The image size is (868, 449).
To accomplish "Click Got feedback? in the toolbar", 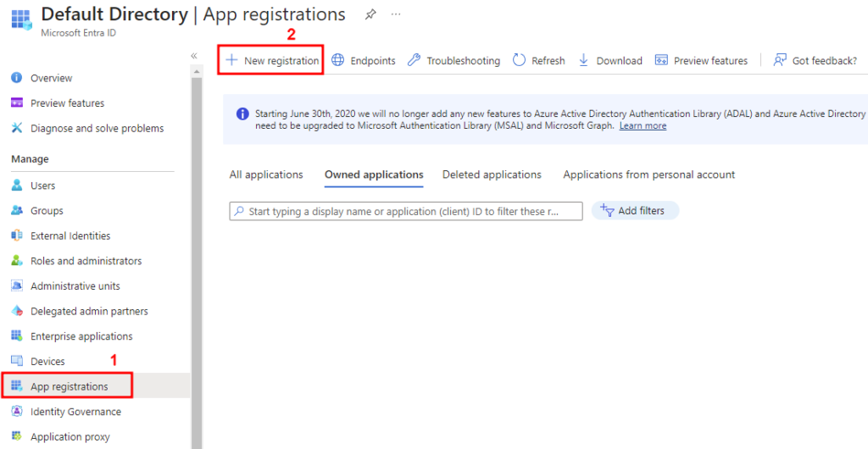I will [815, 61].
